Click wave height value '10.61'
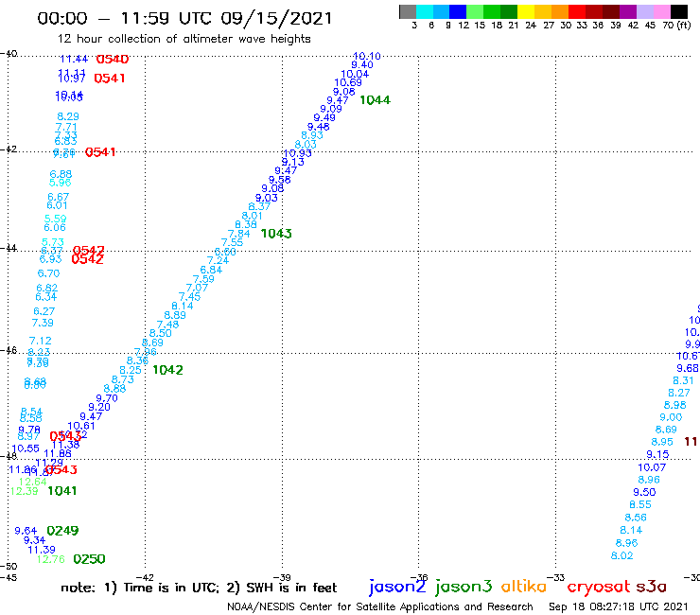 (x=81, y=426)
